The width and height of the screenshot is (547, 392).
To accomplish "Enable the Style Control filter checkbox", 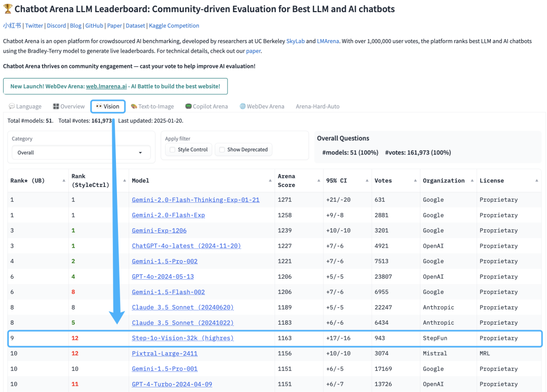I will [172, 149].
